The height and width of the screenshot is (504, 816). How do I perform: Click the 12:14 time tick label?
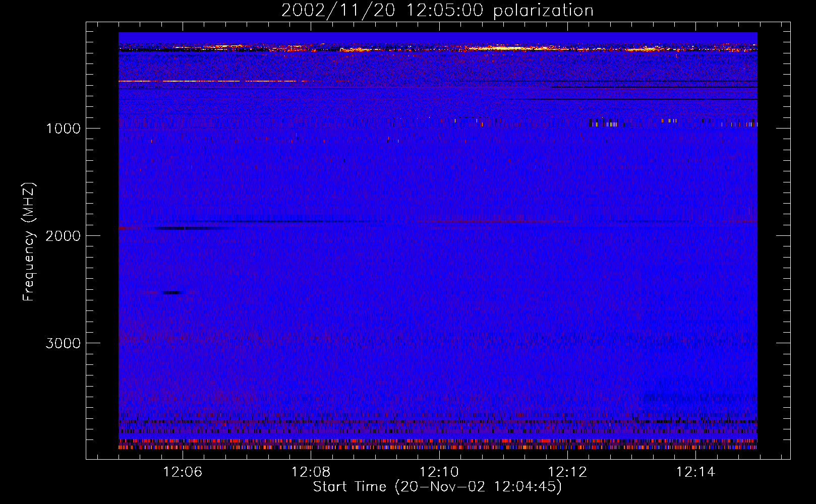(696, 472)
